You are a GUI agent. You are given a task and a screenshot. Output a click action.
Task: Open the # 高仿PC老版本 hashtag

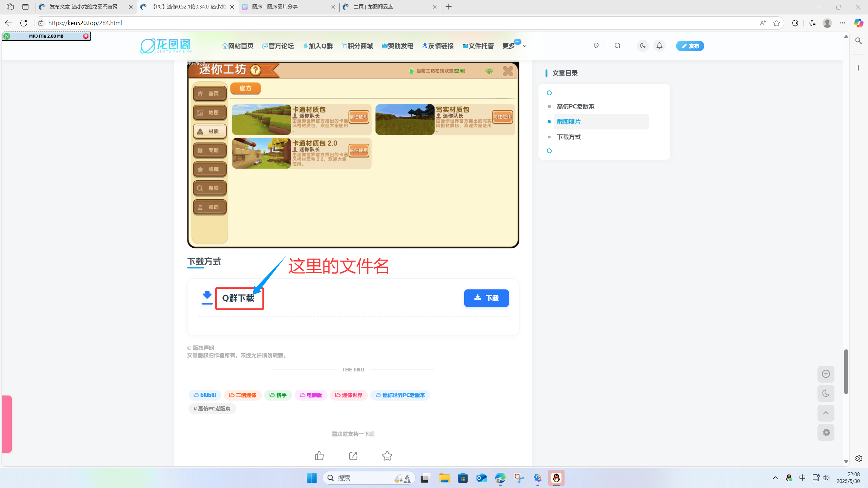click(x=212, y=408)
